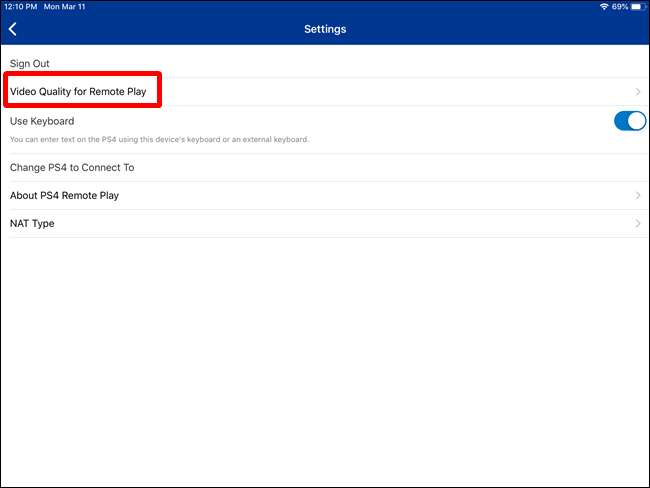
Task: Tap the 69% battery percentage text
Action: tap(619, 6)
